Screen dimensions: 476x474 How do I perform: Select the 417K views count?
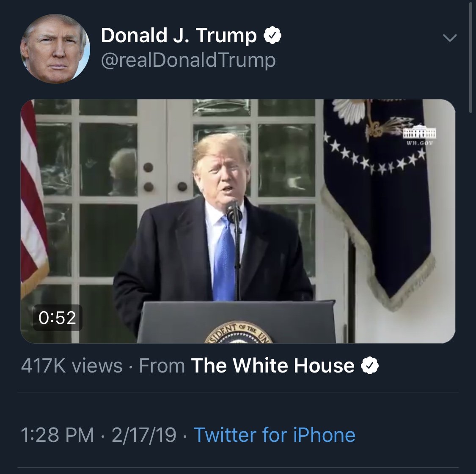(x=72, y=366)
